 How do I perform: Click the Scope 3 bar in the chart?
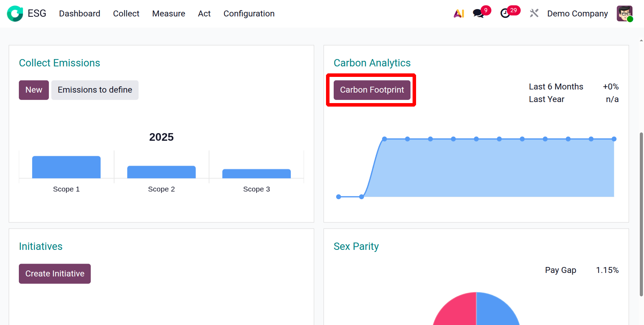point(257,174)
